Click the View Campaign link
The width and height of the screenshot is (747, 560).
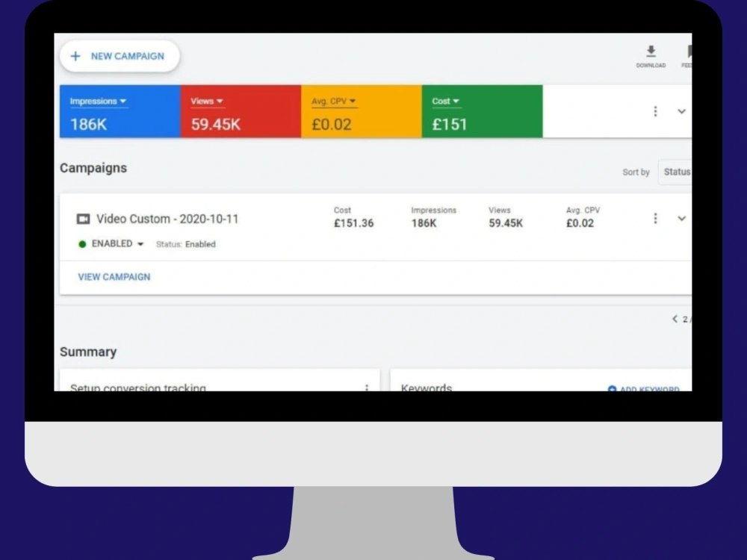point(114,277)
